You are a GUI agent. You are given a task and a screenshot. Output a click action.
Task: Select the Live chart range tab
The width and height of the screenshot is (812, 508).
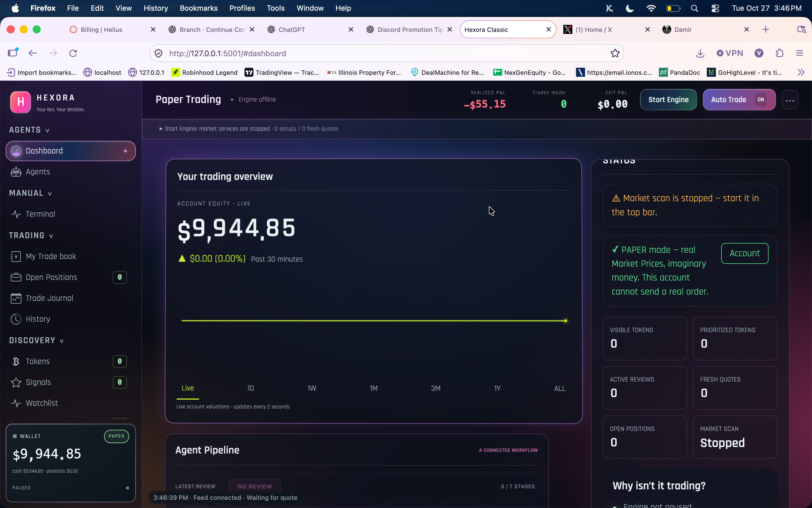(187, 388)
